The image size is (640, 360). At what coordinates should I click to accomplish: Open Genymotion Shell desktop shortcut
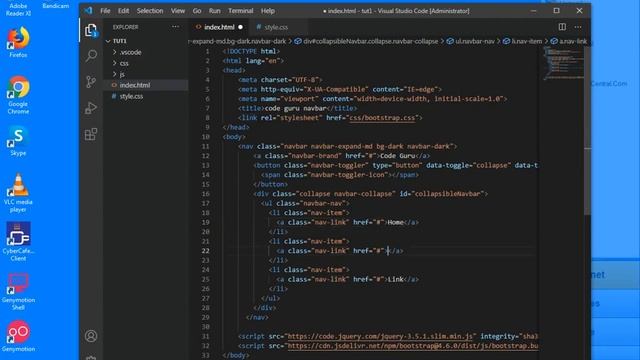coord(18,291)
